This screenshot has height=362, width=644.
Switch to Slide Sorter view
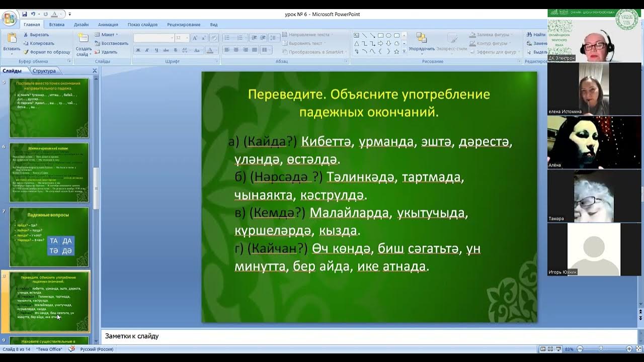(550, 349)
